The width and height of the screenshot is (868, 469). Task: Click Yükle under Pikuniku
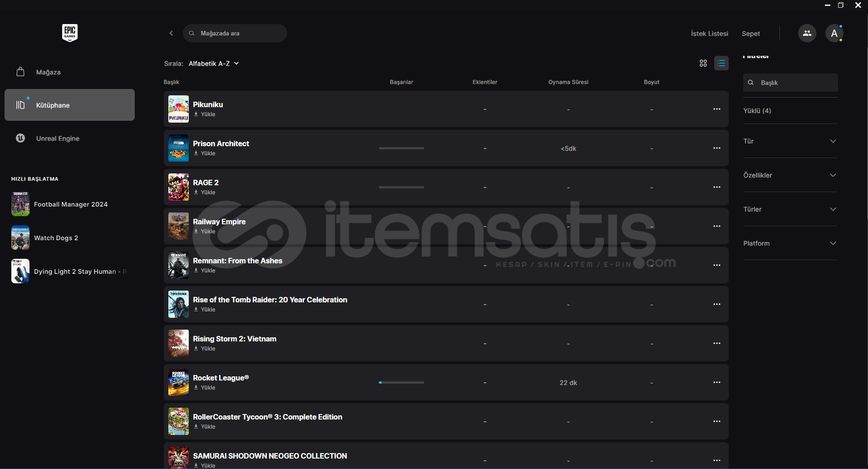(205, 114)
